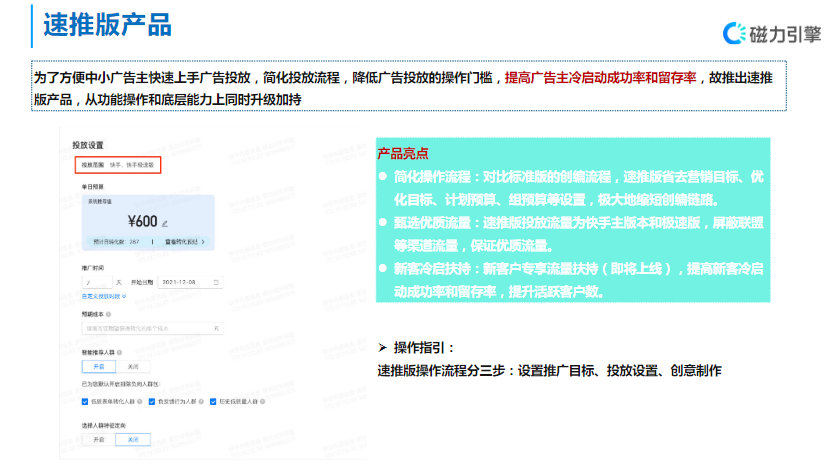Click the pencil edit icon beside ¥600

165,223
